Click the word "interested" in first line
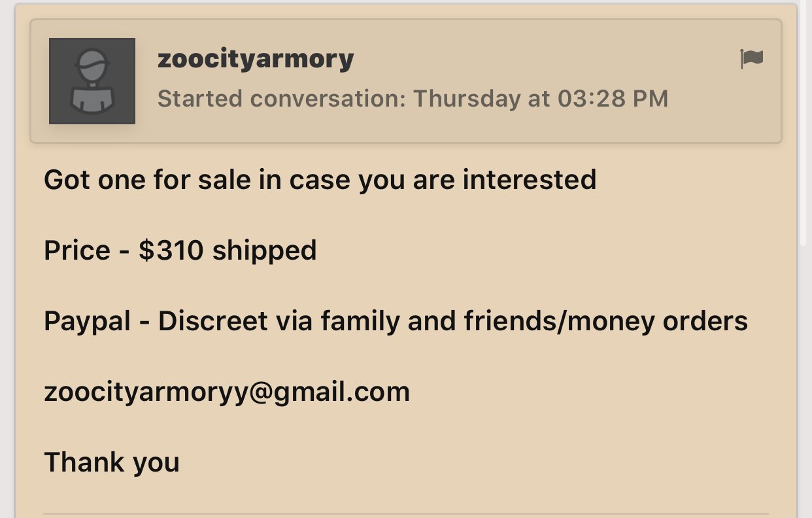812x518 pixels. 529,180
